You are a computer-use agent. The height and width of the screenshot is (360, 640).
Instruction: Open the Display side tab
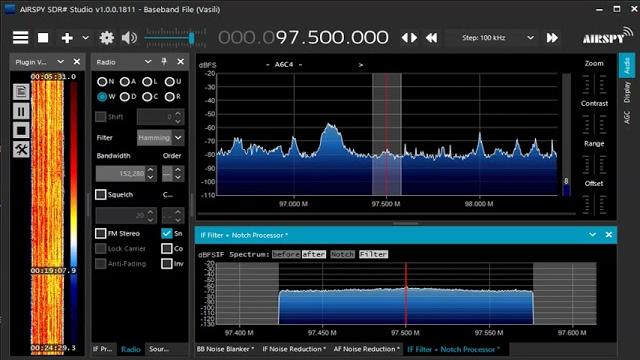point(627,92)
